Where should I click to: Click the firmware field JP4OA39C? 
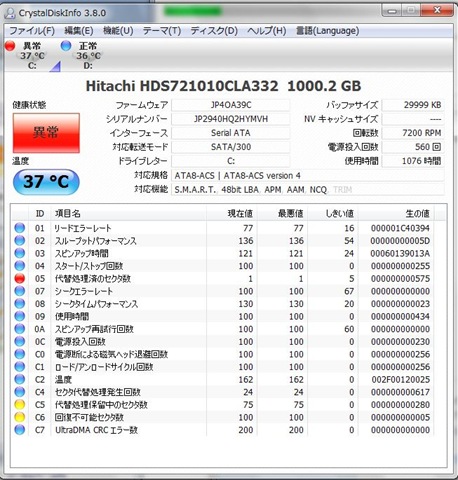point(231,105)
